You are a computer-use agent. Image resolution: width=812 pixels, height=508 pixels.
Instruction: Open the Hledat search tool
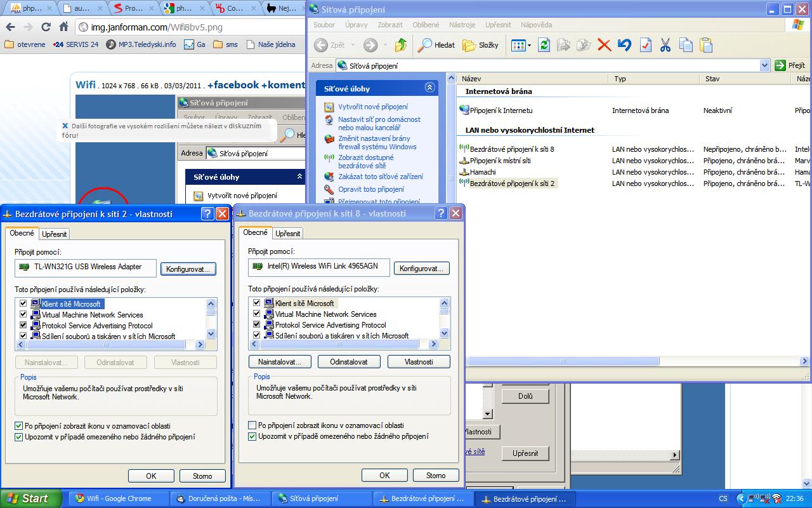point(436,45)
